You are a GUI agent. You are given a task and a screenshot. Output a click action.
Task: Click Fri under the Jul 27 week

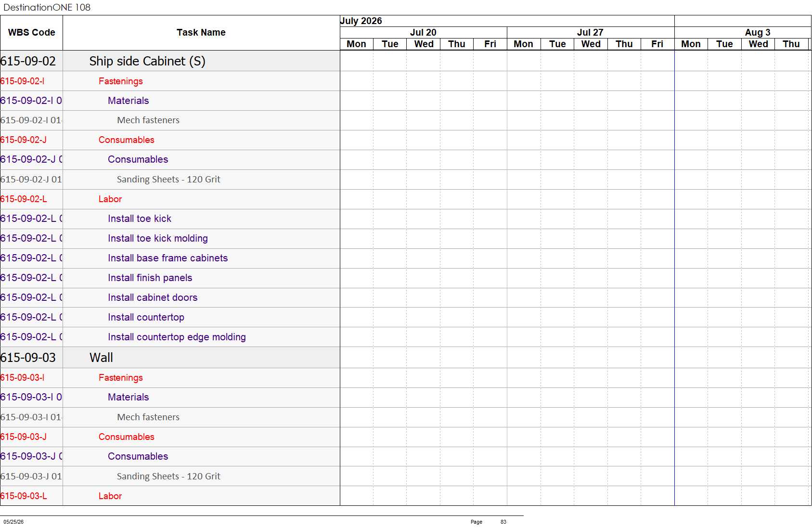(657, 44)
